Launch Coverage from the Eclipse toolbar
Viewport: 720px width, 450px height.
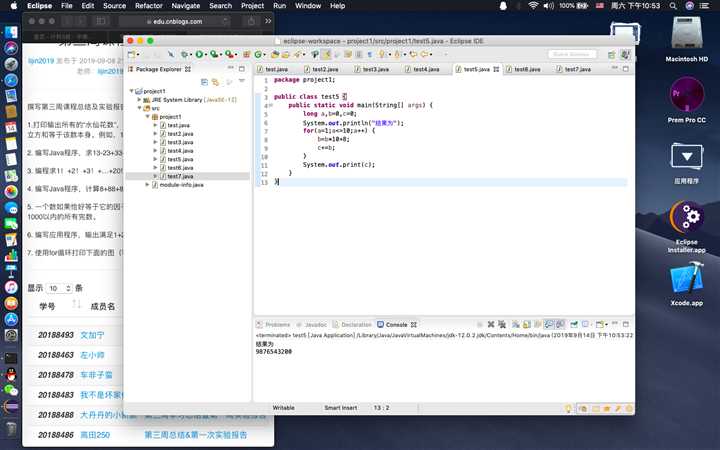(x=214, y=54)
